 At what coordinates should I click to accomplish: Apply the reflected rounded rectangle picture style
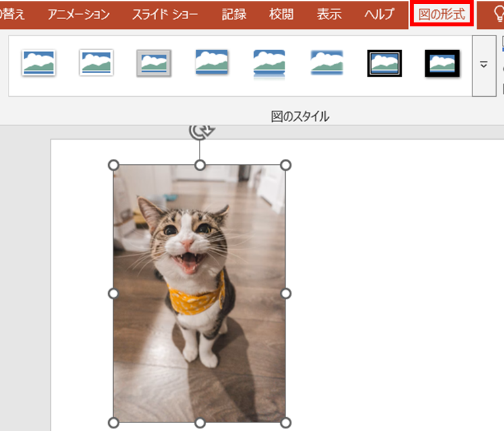tap(269, 63)
